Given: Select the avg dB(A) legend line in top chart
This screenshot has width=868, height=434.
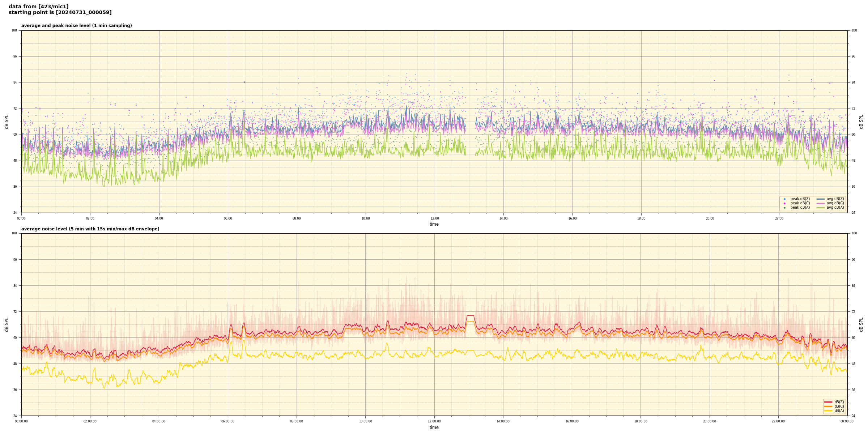Looking at the screenshot, I should (x=821, y=208).
